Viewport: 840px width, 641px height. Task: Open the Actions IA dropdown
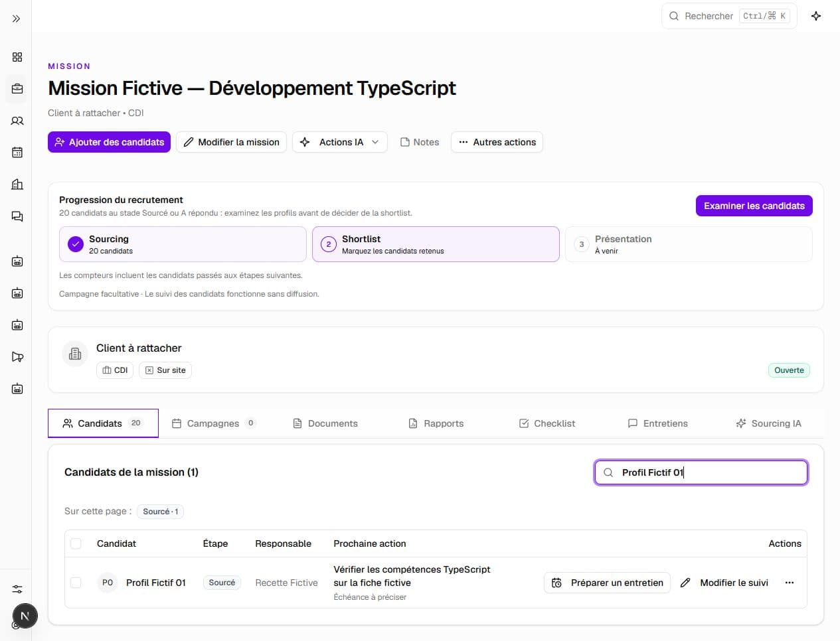point(340,142)
